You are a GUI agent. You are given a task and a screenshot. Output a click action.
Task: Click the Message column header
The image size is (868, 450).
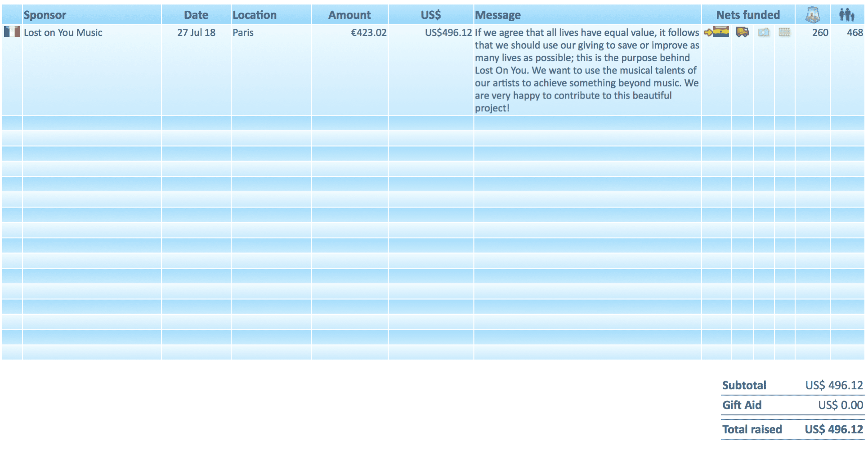(x=498, y=14)
